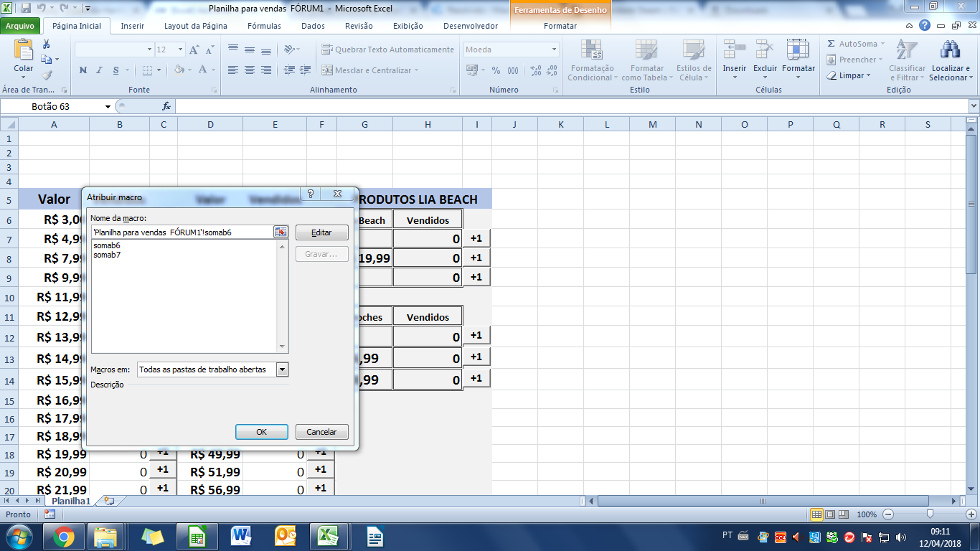Screen dimensions: 980x551
Task: Switch to the Fórmulas tab
Action: (264, 26)
